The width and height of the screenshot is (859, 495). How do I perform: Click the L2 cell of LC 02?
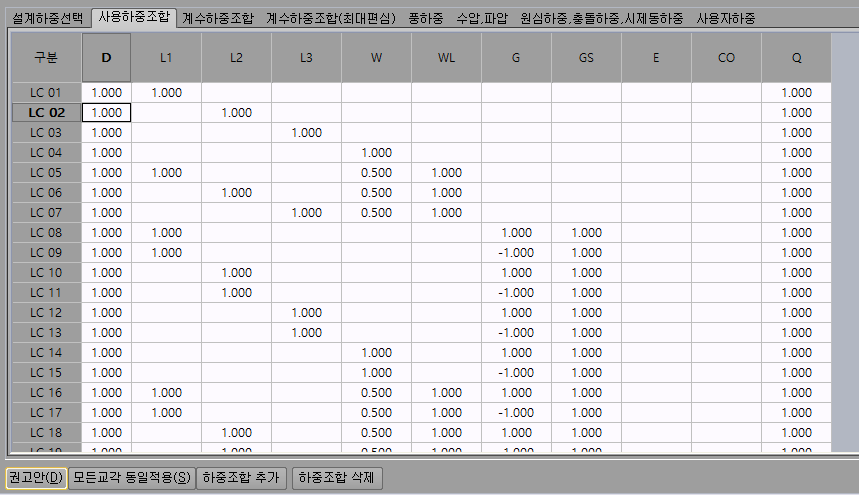pos(236,113)
